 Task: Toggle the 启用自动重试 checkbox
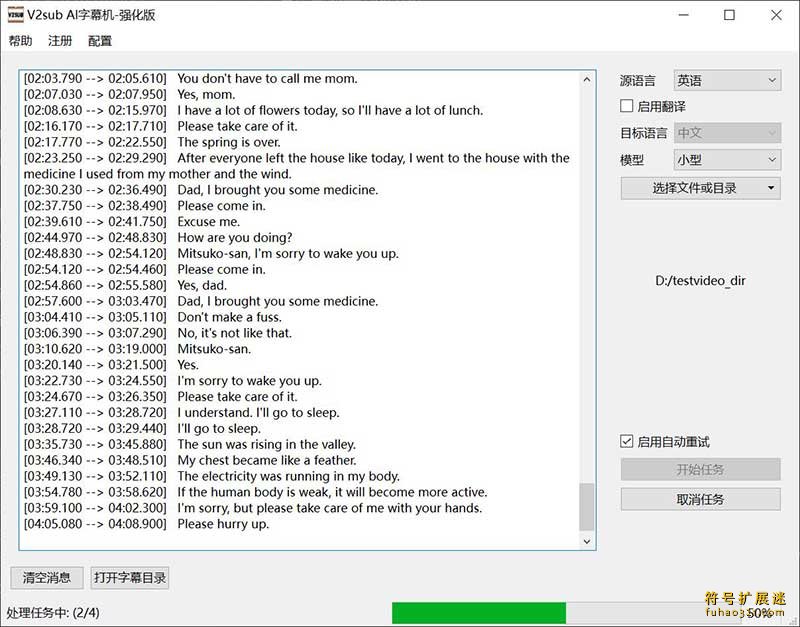pyautogui.click(x=627, y=441)
